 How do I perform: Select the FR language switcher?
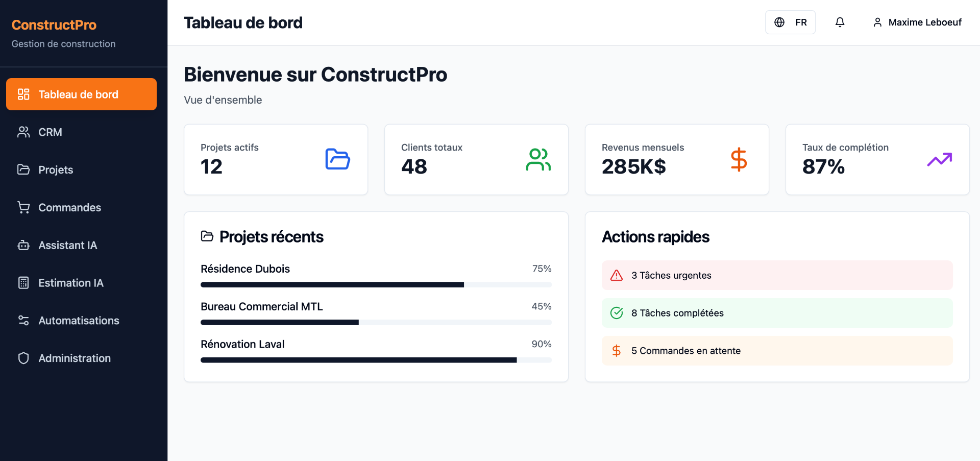[x=801, y=22]
